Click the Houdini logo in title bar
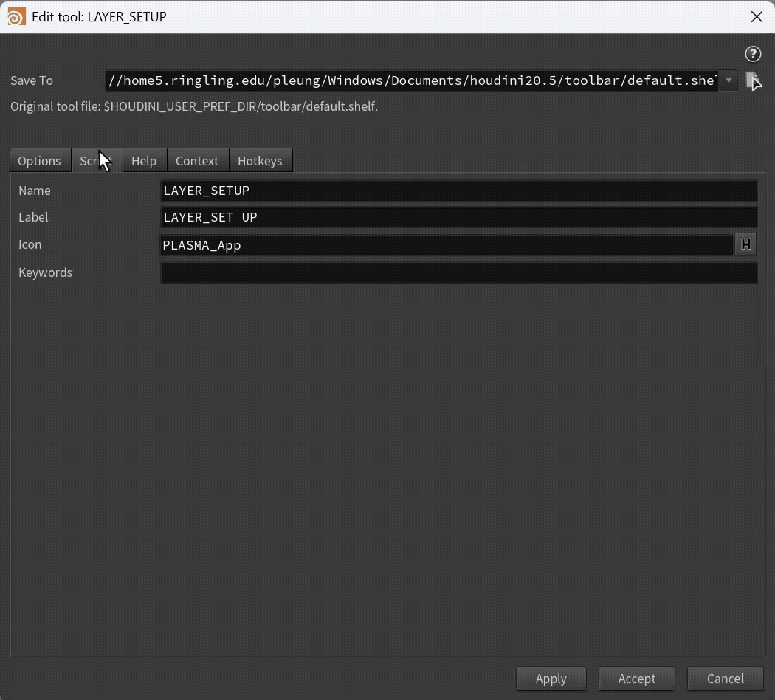Screen dimensions: 775x700 tap(16, 17)
